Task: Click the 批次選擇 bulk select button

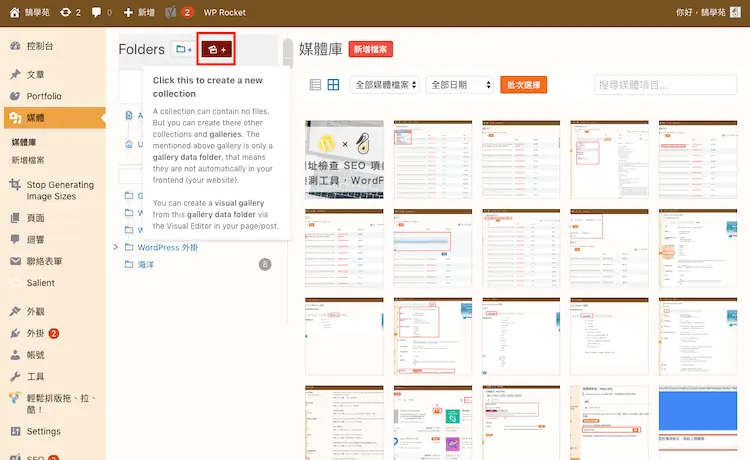Action: pyautogui.click(x=523, y=85)
